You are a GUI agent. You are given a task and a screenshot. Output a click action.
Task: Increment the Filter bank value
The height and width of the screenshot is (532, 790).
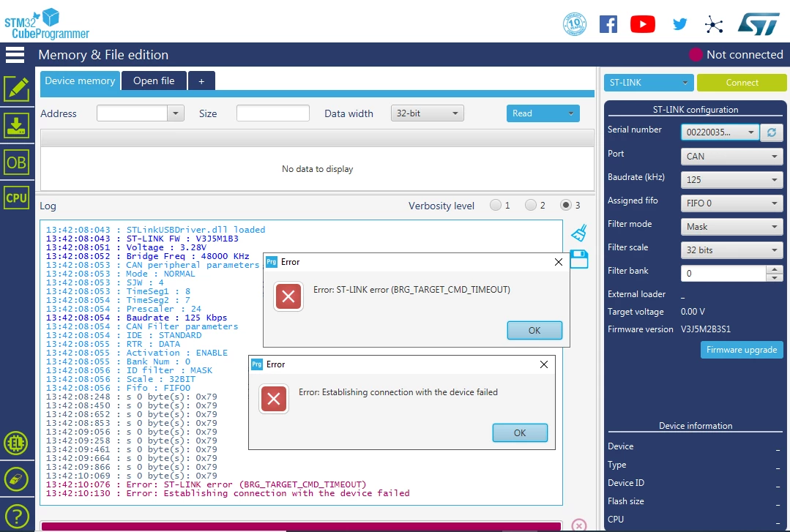775,269
